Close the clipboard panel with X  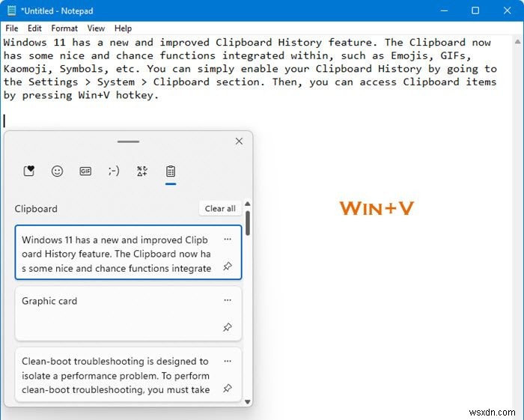(x=239, y=141)
